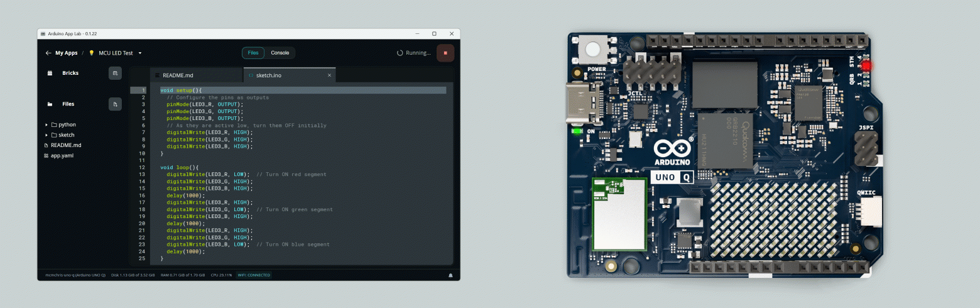Click the red LED on the board

(x=866, y=66)
